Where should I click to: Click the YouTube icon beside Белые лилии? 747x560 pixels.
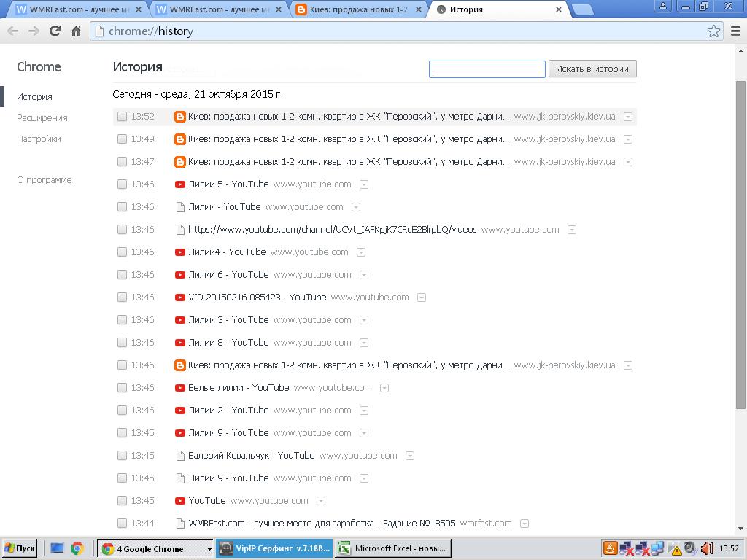179,388
